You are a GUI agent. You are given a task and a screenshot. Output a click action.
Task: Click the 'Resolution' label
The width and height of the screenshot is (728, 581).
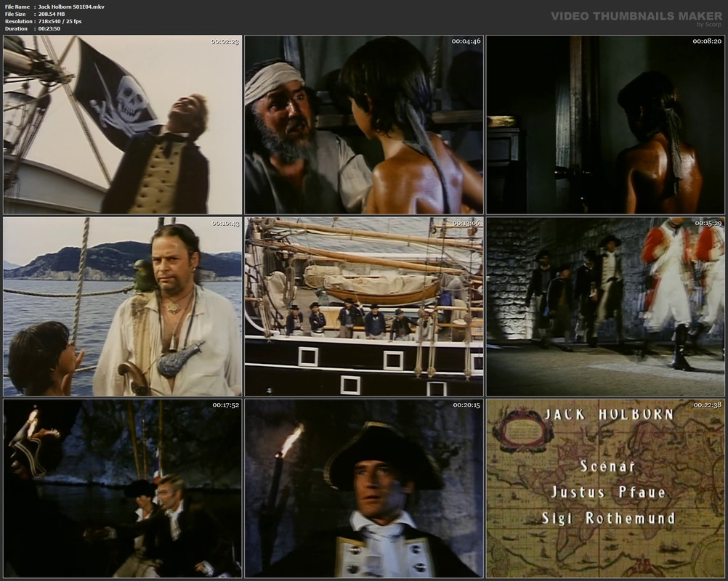coord(19,21)
